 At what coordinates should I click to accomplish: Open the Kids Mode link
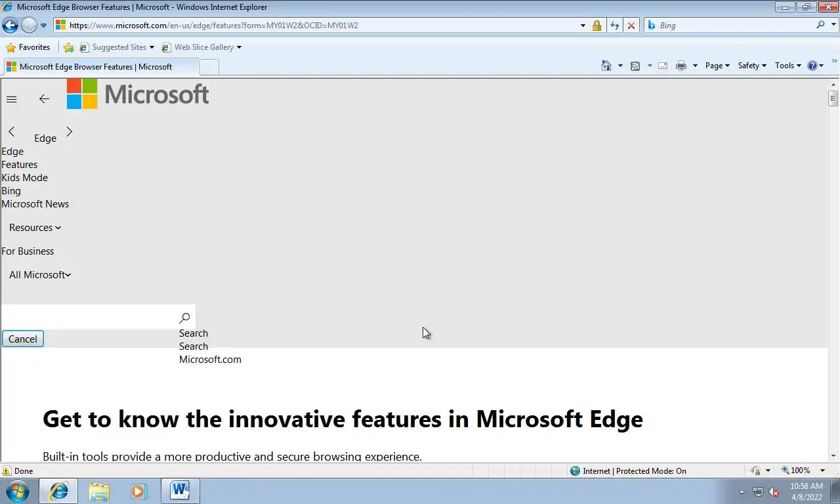[x=25, y=178]
